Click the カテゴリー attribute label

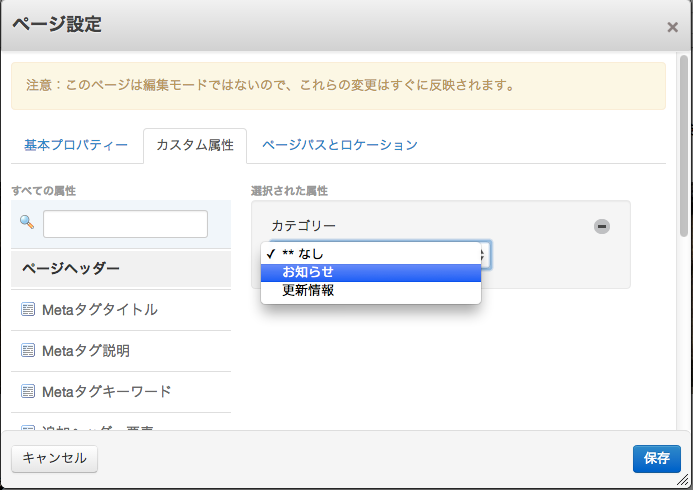tap(304, 227)
